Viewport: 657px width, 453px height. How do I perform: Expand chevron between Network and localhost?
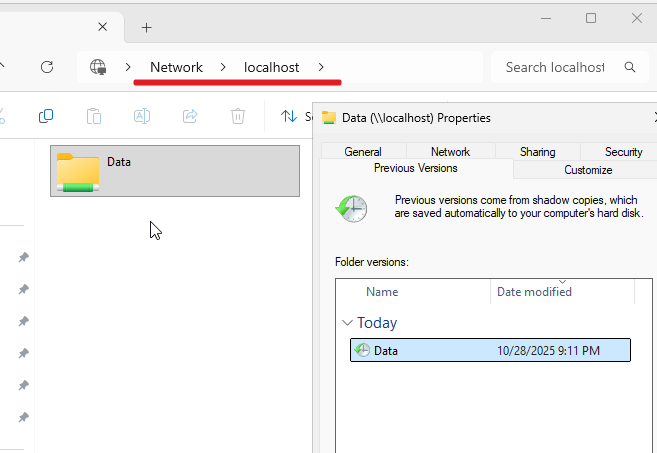pos(224,67)
